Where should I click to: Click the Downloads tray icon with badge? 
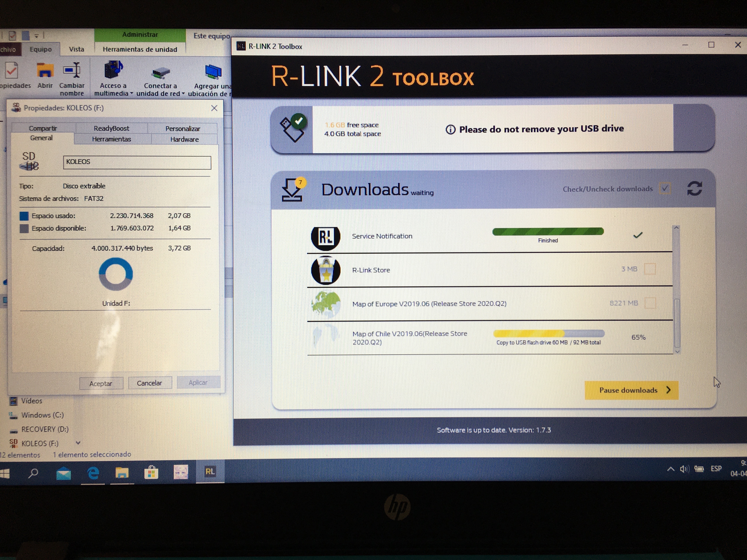pos(292,190)
